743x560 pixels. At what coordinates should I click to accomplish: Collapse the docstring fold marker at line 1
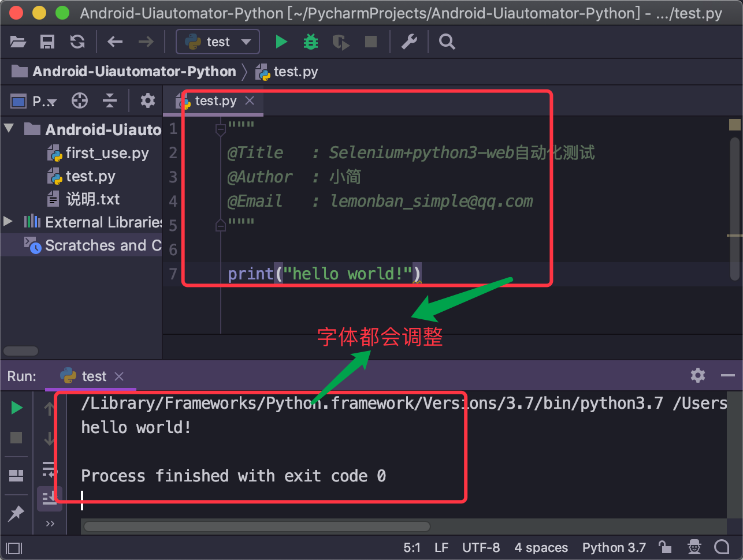(x=220, y=130)
